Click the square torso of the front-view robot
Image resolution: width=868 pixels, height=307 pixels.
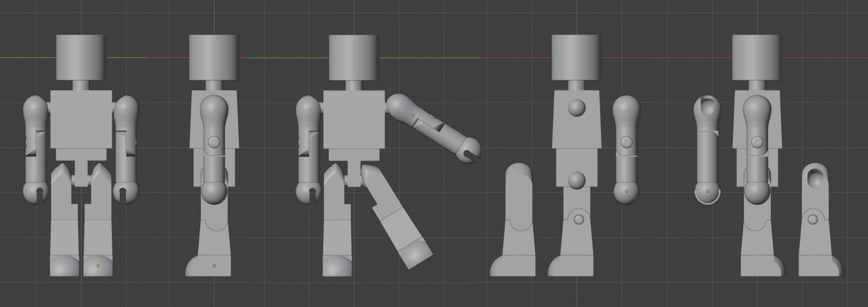(81, 121)
